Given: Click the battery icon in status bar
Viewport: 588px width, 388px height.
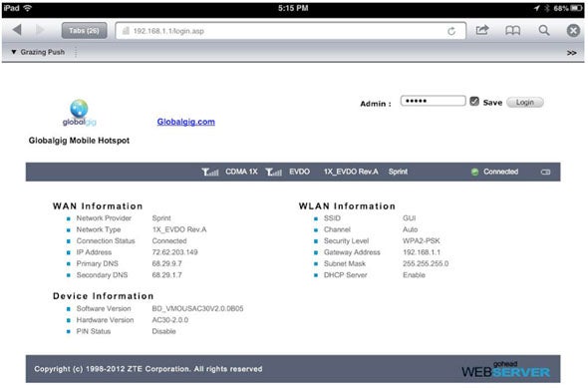Looking at the screenshot, I should pos(545,172).
